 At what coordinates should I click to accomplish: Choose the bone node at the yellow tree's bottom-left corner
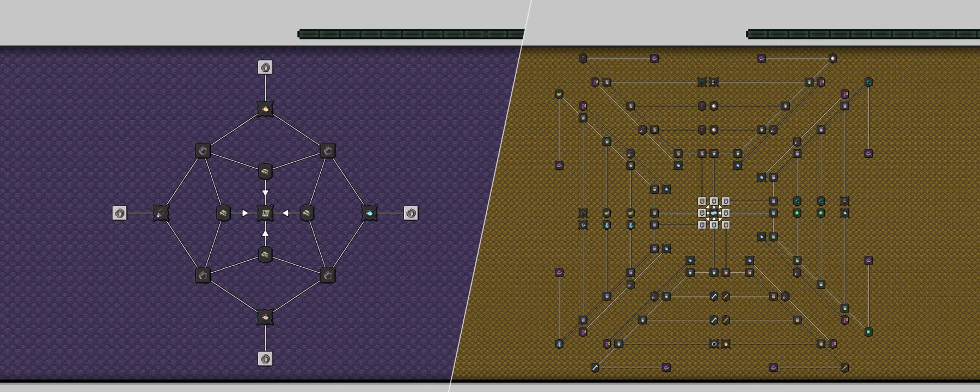[x=595, y=368]
